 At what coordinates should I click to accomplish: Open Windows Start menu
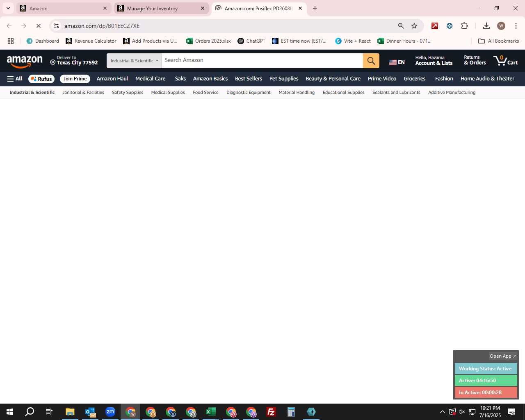(10, 412)
